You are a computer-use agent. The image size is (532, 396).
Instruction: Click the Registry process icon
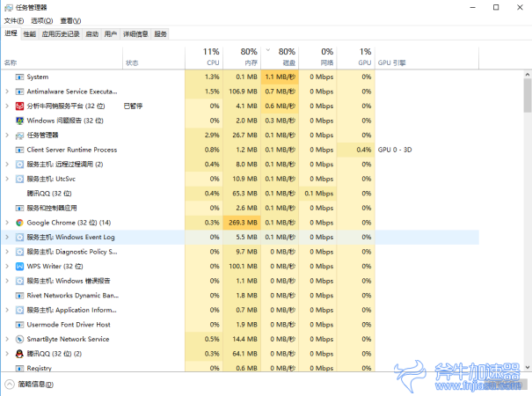point(19,368)
